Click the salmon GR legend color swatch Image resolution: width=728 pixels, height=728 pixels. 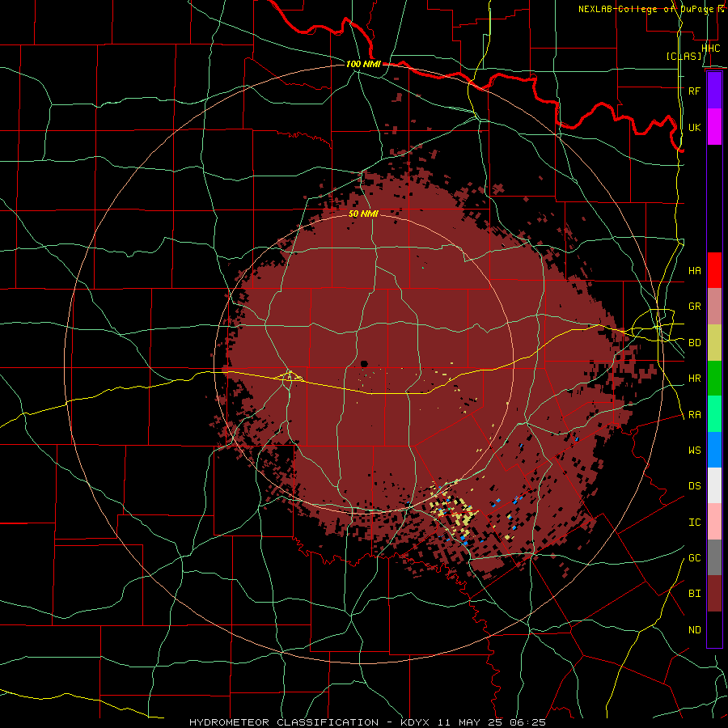(x=714, y=307)
